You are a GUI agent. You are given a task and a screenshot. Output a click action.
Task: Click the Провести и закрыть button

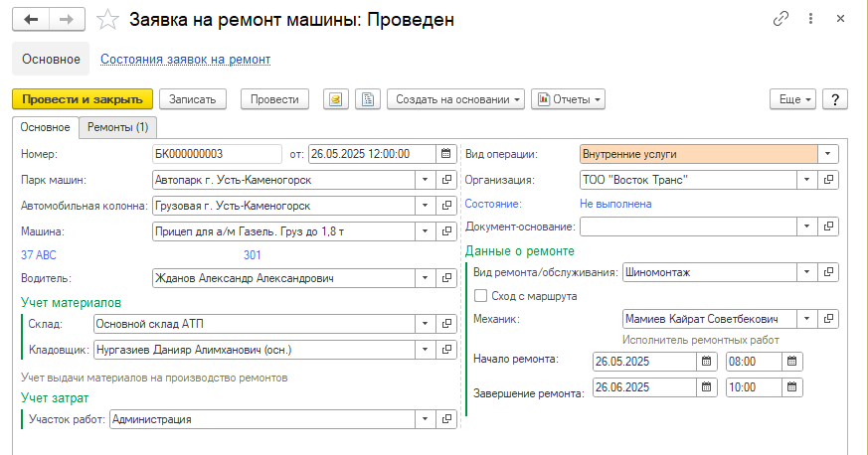coord(83,99)
